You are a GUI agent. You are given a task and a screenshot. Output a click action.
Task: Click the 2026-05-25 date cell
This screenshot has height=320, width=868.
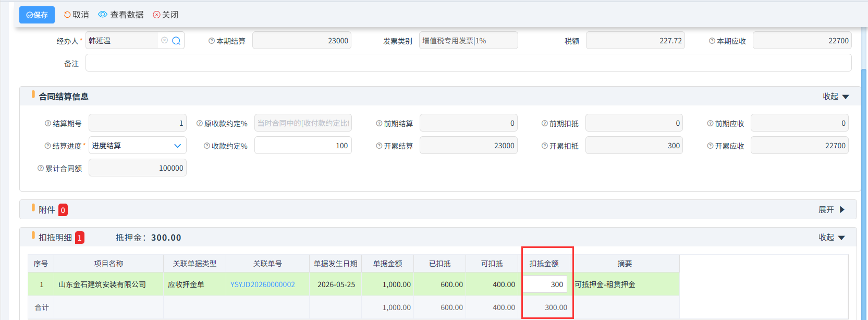(336, 285)
